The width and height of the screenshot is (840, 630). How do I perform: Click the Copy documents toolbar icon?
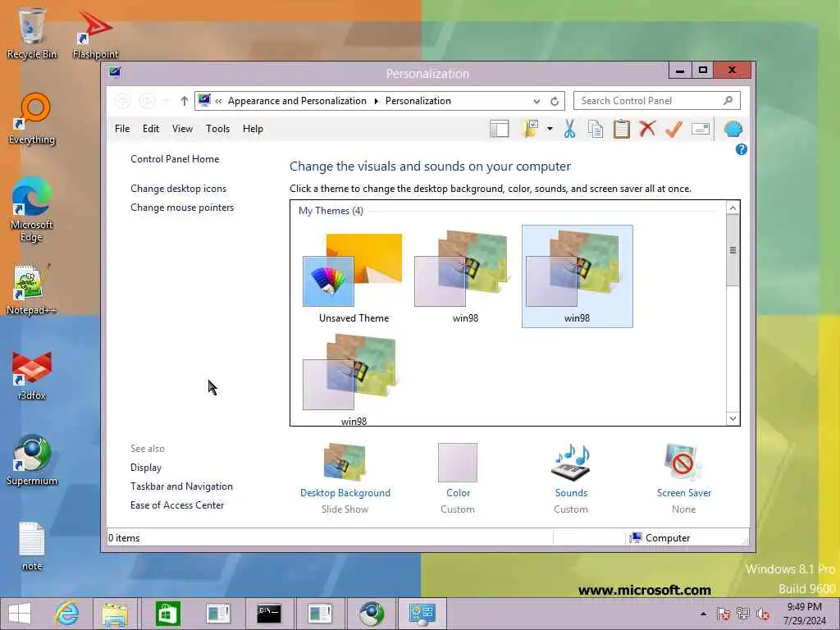pyautogui.click(x=596, y=129)
